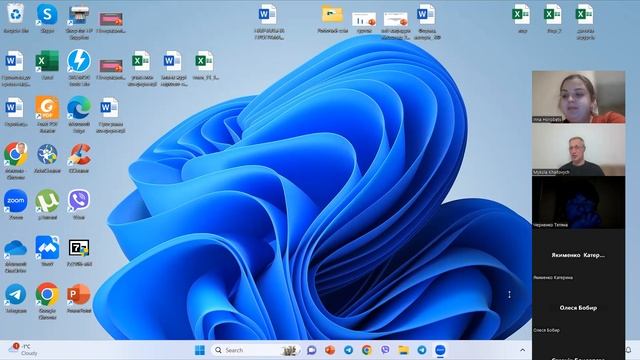Viewport: 640px width, 360px height.
Task: Launch Skype from the desktop shortcut
Action: (47, 16)
